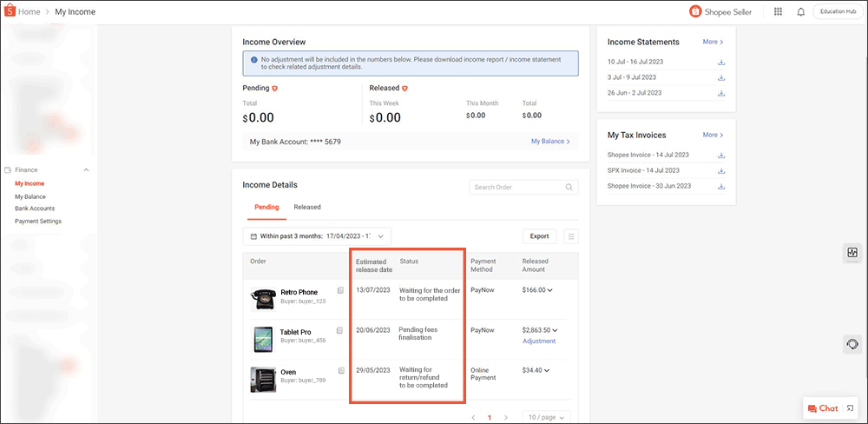The image size is (868, 424).
Task: Click the 'Buyer: buyer_123' text
Action: click(303, 301)
